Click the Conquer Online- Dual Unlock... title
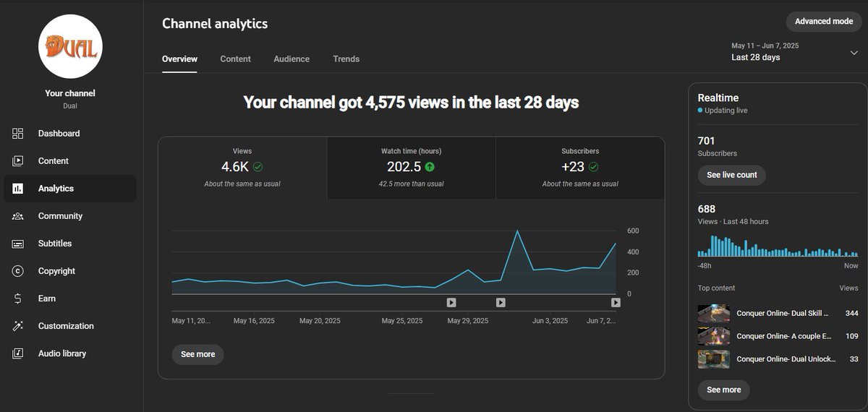This screenshot has width=868, height=412. 786,359
